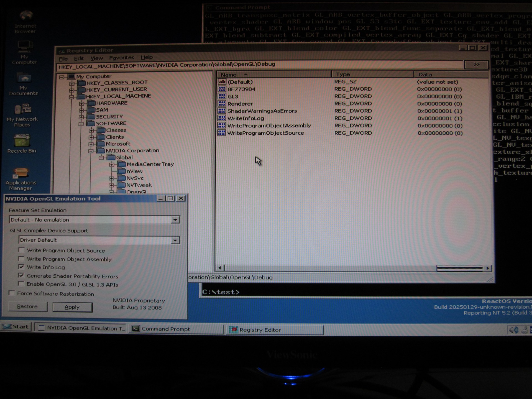The height and width of the screenshot is (399, 532).
Task: Select the 8F773984 DWORD value icon
Action: [x=222, y=89]
